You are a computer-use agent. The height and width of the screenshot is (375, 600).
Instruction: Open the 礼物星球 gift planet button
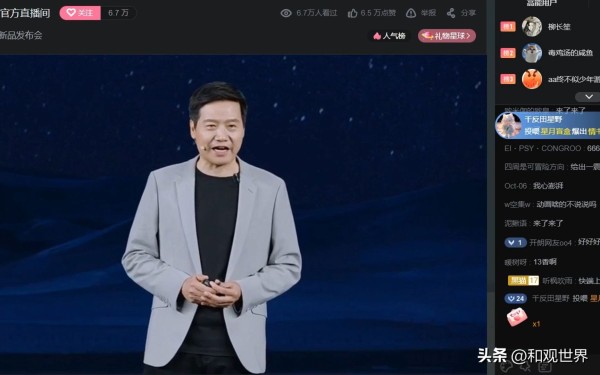pyautogui.click(x=447, y=36)
